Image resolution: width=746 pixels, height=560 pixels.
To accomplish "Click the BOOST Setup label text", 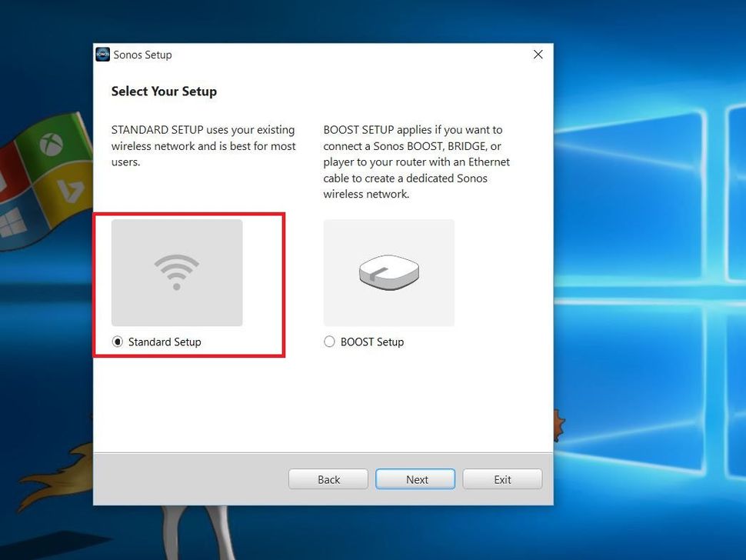I will pos(371,342).
